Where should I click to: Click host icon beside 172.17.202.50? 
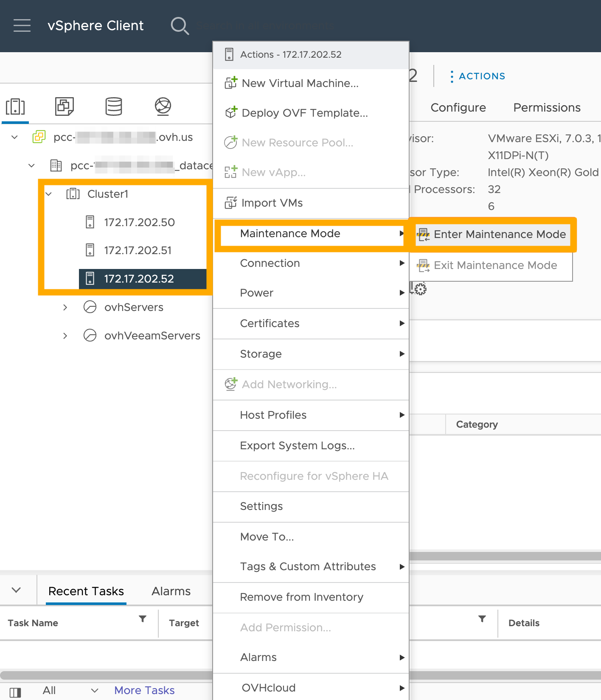(90, 222)
